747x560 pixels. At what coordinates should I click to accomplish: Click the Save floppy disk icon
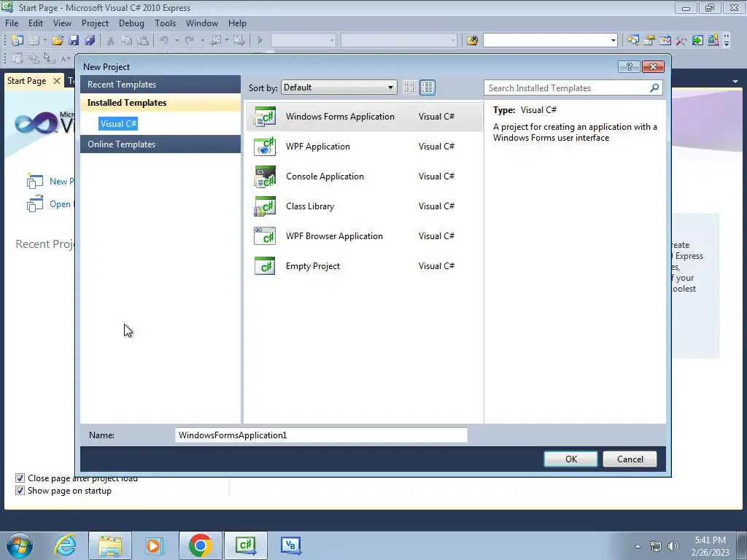[x=74, y=41]
